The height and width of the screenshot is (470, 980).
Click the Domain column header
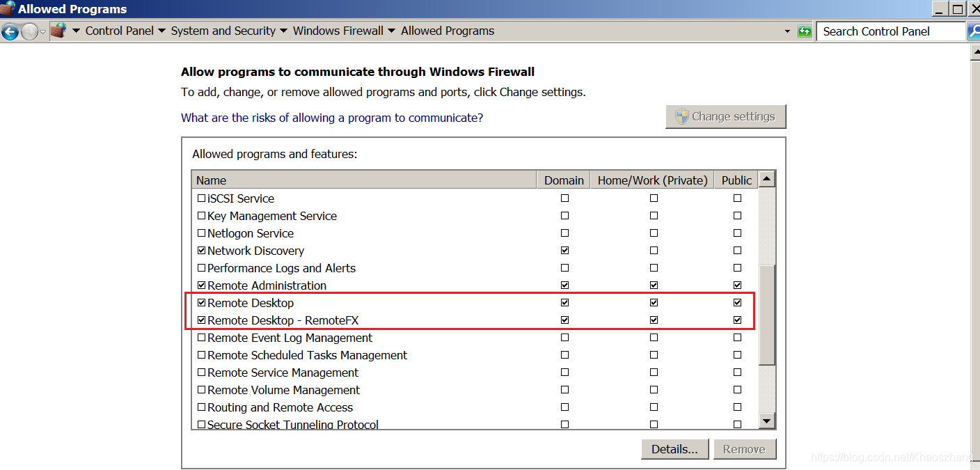pyautogui.click(x=564, y=180)
